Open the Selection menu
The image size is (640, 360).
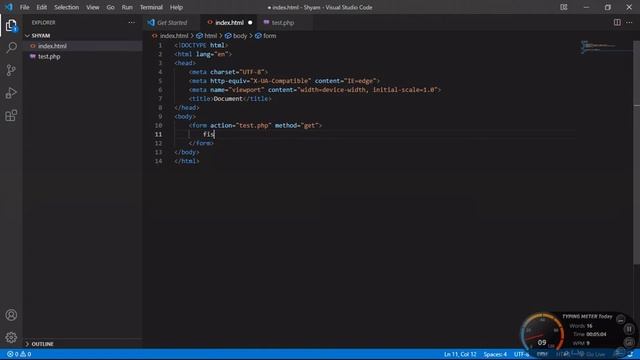point(67,7)
